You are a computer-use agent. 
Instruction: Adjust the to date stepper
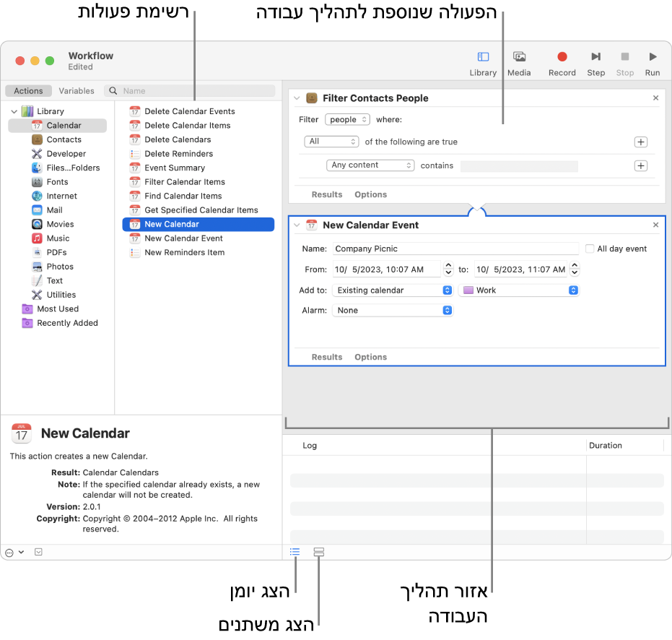(x=575, y=269)
